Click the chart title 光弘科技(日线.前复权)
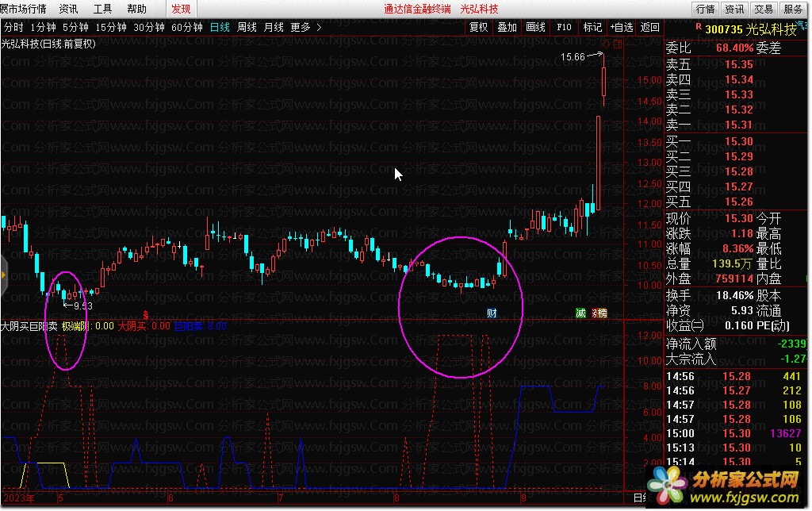This screenshot has width=812, height=511. [x=48, y=44]
